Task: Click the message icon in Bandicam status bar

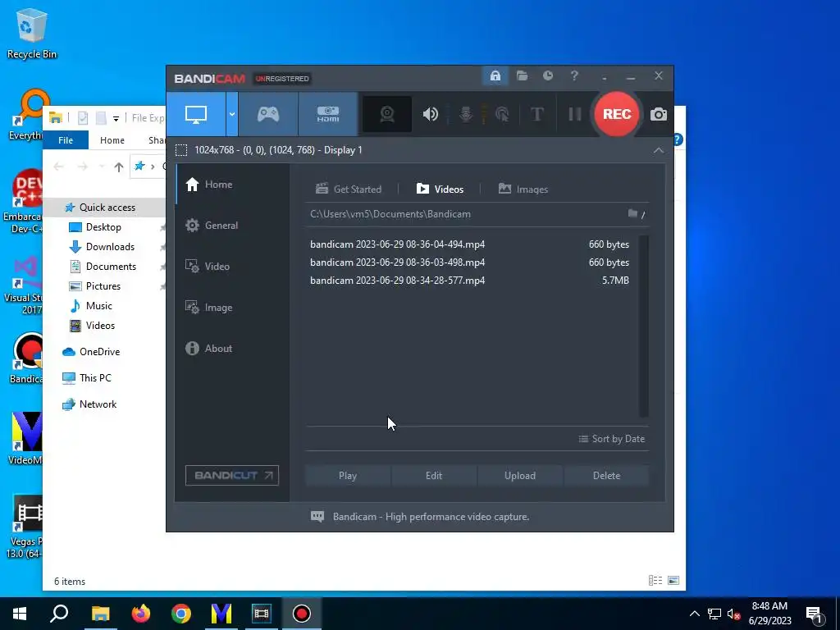Action: pos(317,517)
